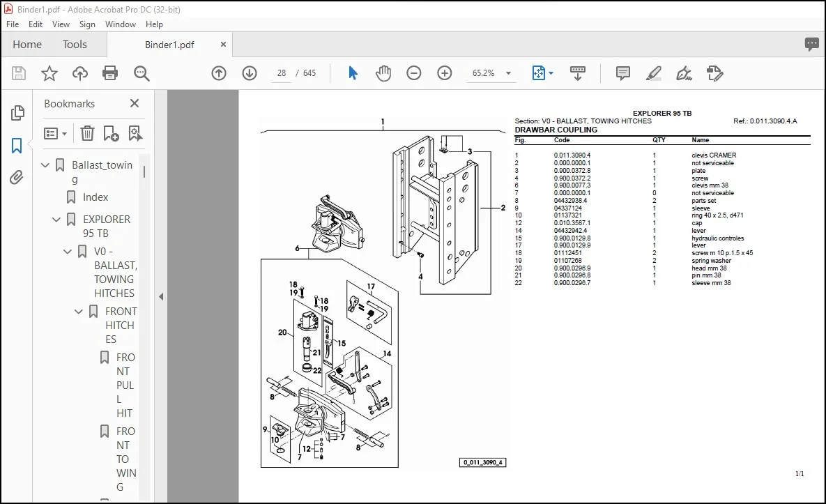This screenshot has width=826, height=504.
Task: Add a new bookmark icon
Action: click(111, 134)
